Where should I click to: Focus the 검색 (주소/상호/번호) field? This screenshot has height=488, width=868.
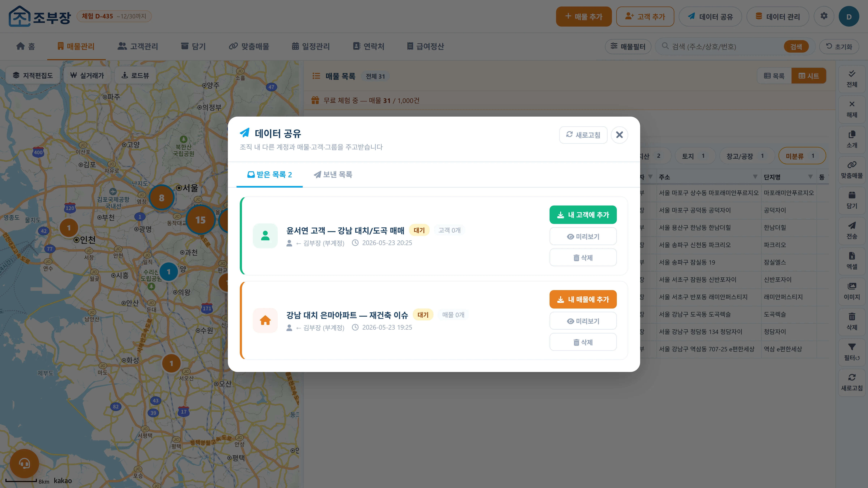(x=724, y=46)
